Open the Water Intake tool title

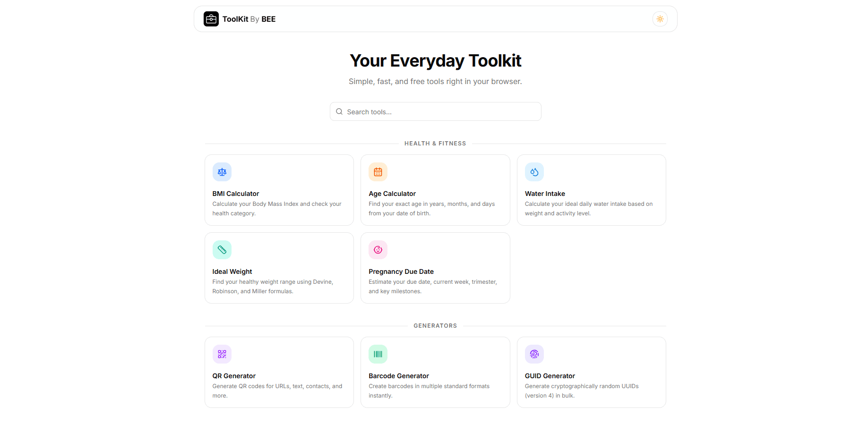point(545,194)
